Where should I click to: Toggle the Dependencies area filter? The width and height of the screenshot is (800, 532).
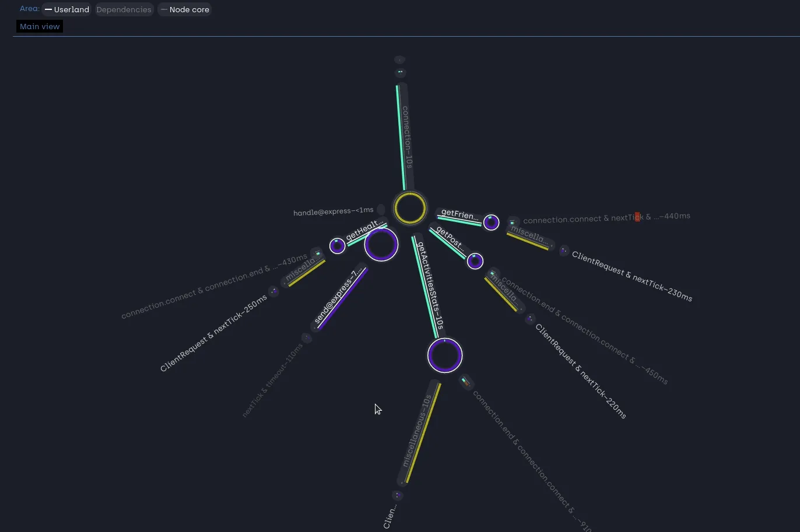[124, 9]
